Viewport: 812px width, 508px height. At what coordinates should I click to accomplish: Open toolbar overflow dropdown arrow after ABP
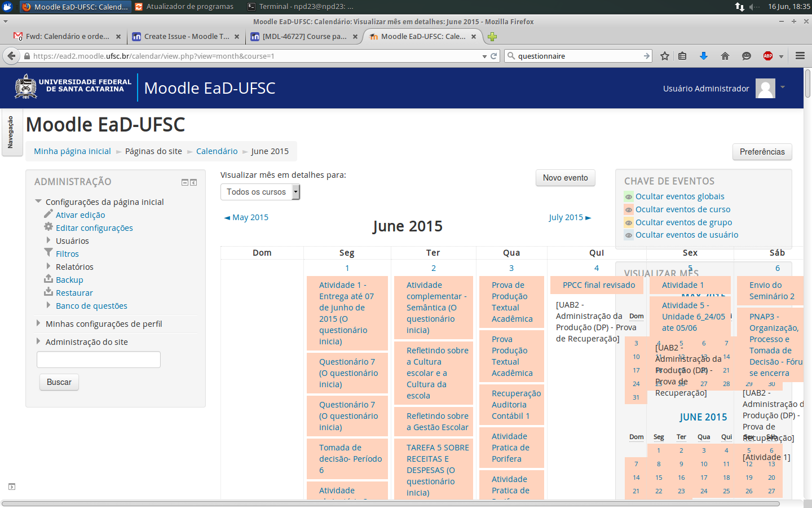(781, 56)
